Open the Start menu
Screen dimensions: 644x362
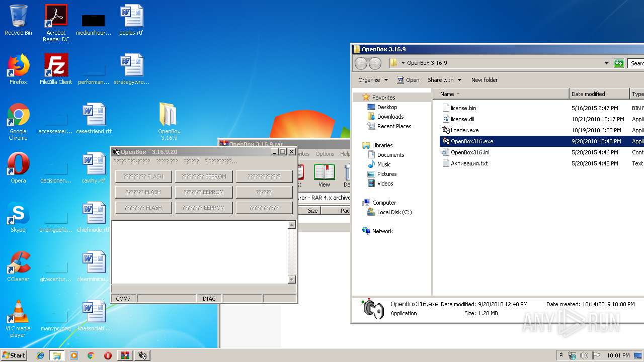[x=14, y=355]
